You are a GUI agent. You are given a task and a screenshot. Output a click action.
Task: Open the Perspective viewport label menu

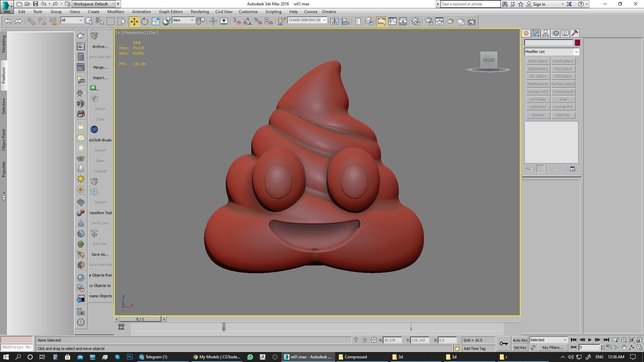[x=134, y=33]
